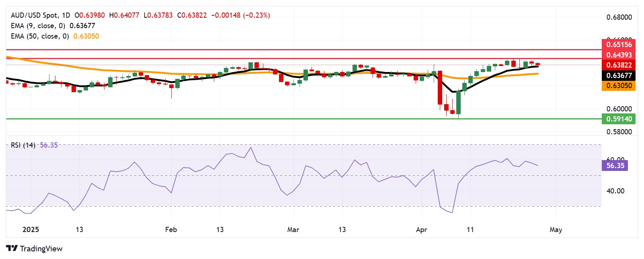Image resolution: width=644 pixels, height=259 pixels.
Task: Click the EMA (9, close, 0) legend label
Action: (x=38, y=26)
